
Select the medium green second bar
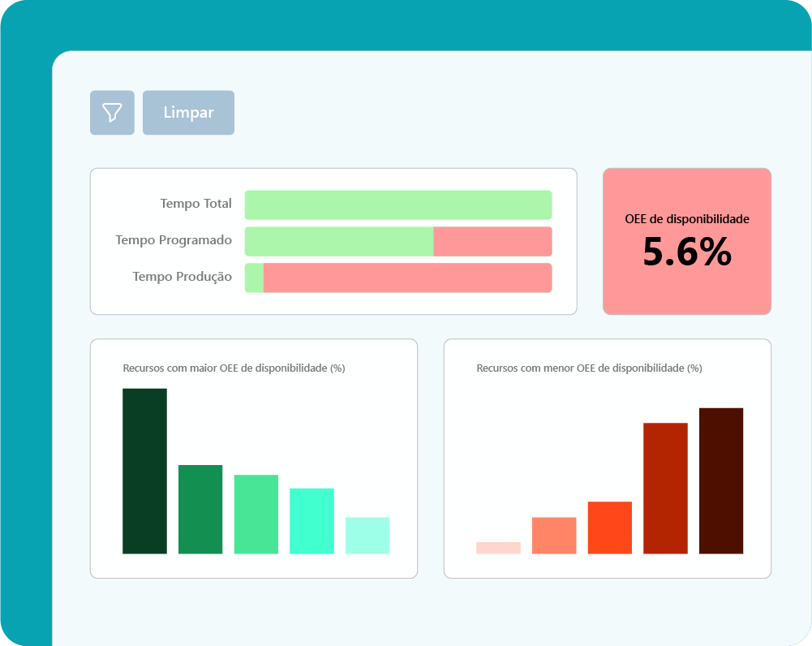pos(200,509)
